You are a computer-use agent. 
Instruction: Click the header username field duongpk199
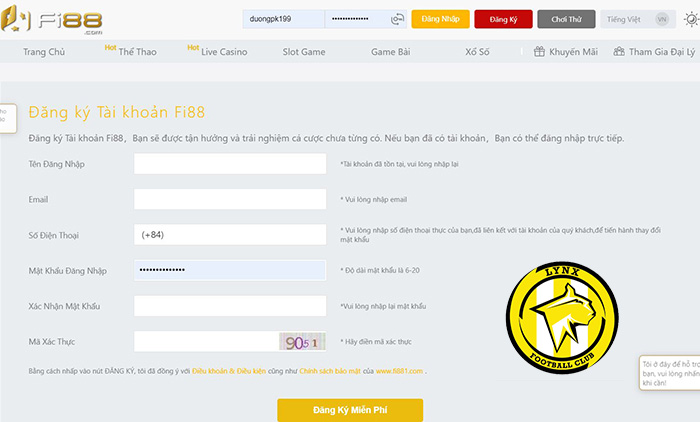[x=283, y=19]
